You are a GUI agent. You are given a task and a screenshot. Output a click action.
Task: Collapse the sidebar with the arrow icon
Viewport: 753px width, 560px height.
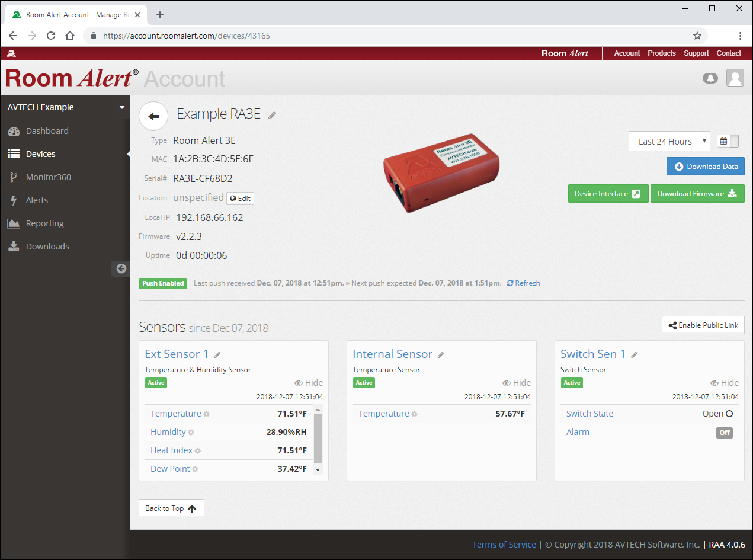click(x=121, y=268)
